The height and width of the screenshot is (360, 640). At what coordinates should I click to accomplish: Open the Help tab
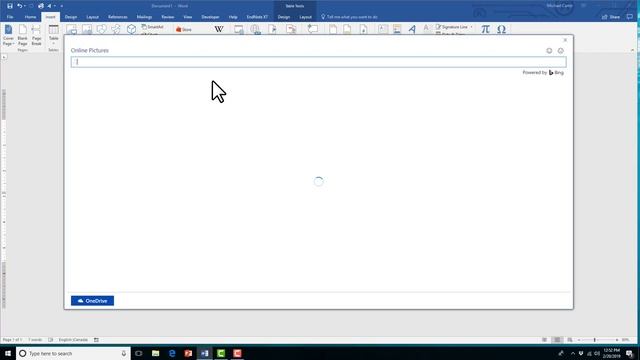pyautogui.click(x=233, y=17)
